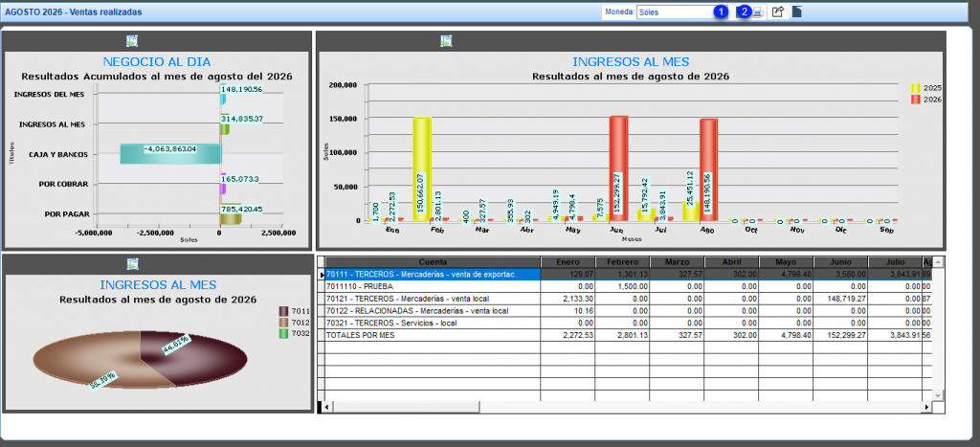This screenshot has width=980, height=447.
Task: Click the dark document icon in header
Action: (x=797, y=11)
